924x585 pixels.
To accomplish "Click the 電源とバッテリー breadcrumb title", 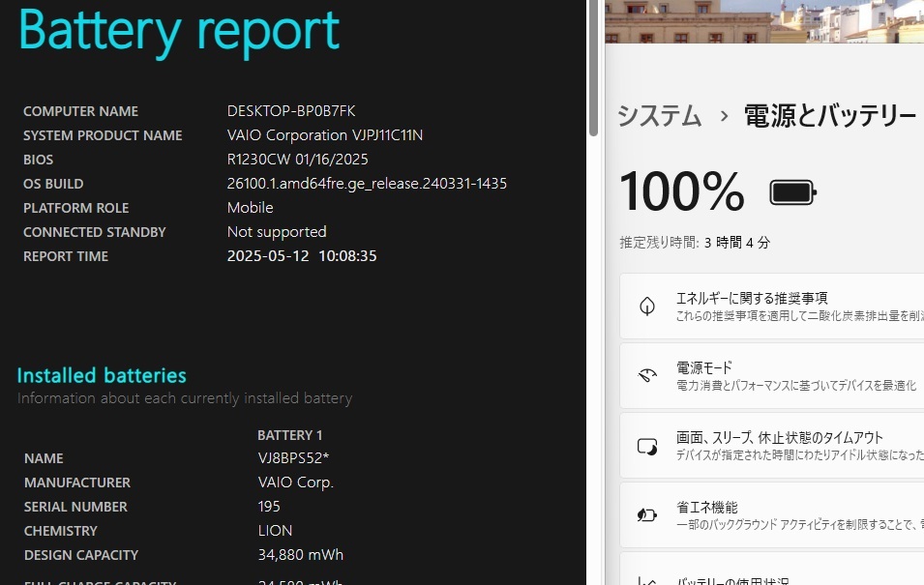I will tap(830, 115).
